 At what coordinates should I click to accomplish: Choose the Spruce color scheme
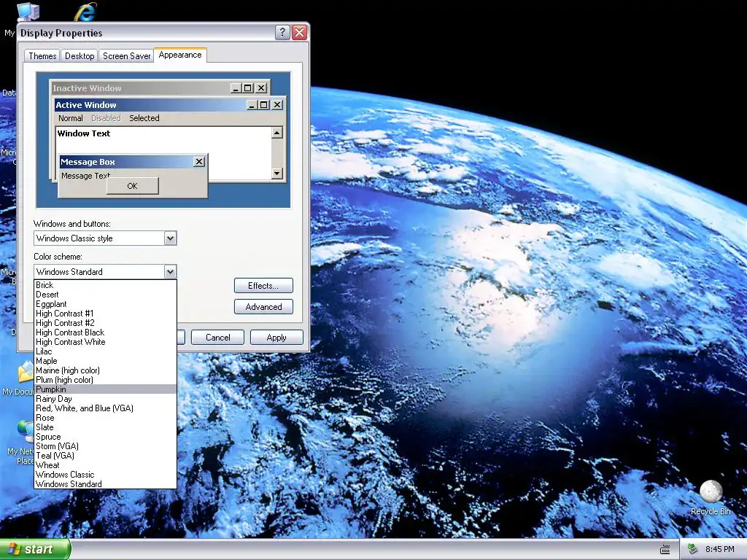[105, 437]
